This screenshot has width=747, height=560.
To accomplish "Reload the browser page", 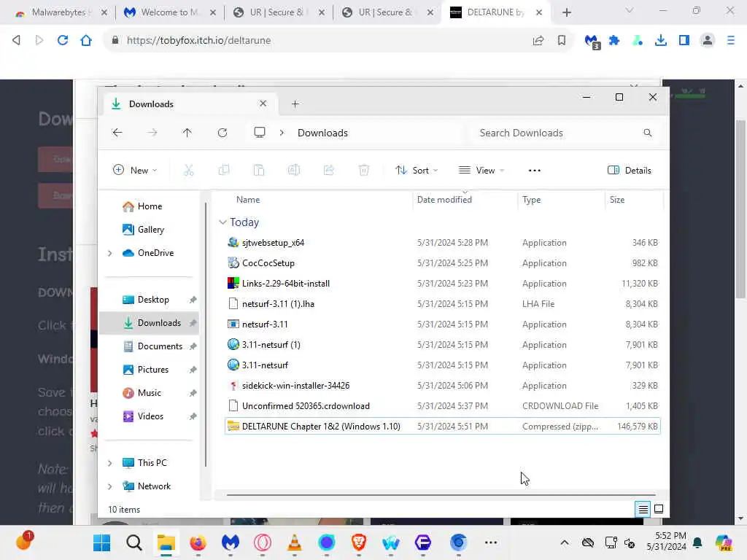I will [63, 41].
